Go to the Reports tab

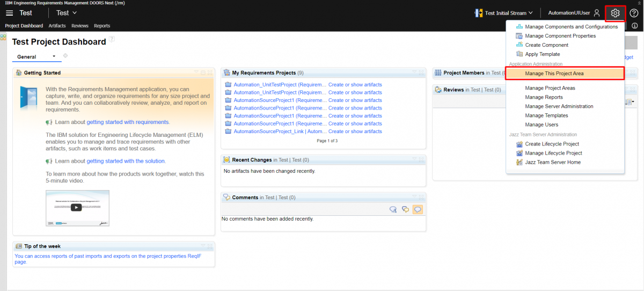[102, 26]
